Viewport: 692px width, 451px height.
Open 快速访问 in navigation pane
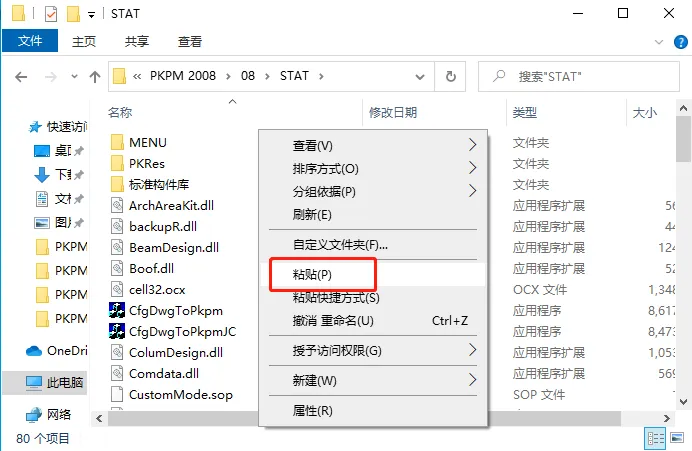pyautogui.click(x=57, y=127)
